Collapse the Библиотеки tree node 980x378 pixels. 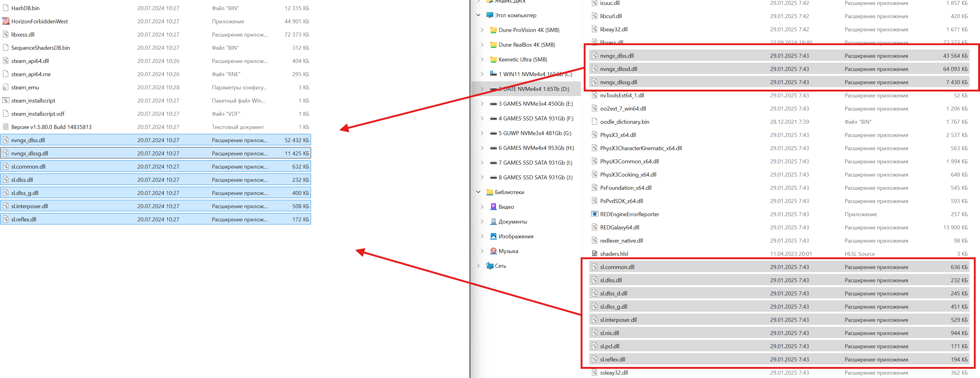(x=478, y=192)
